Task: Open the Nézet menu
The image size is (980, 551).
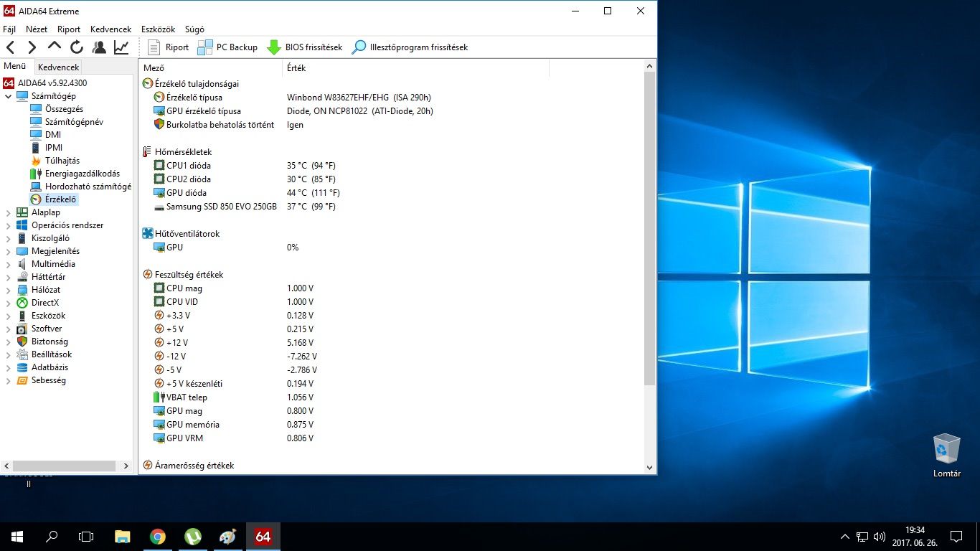Action: (x=37, y=29)
